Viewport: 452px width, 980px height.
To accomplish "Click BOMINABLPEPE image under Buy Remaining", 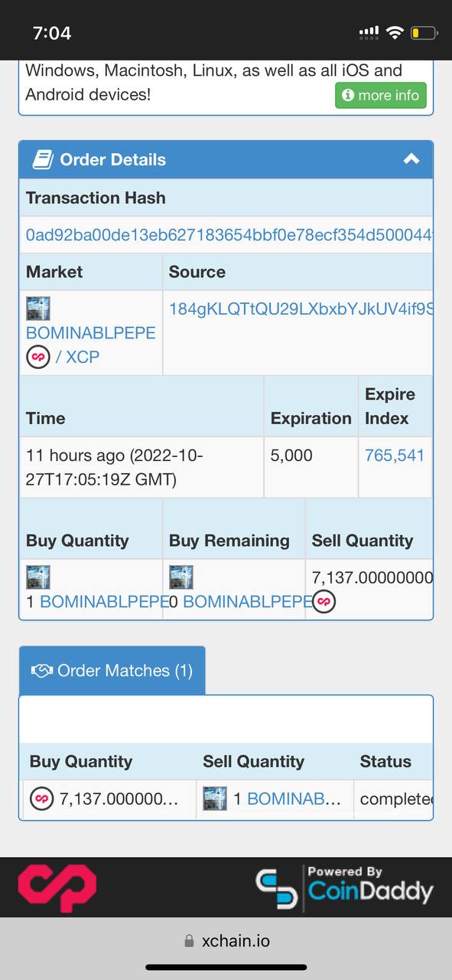I will coord(181,577).
